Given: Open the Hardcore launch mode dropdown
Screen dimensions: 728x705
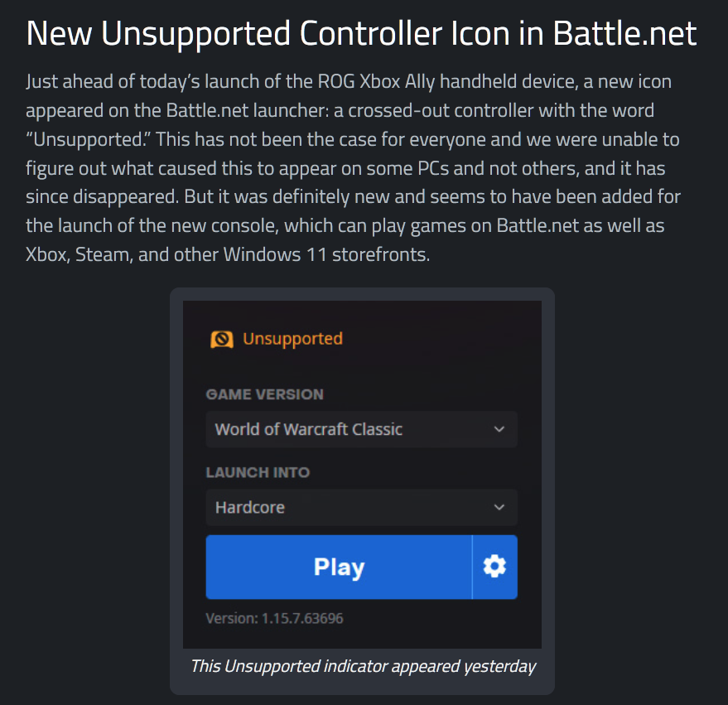Looking at the screenshot, I should click(362, 507).
